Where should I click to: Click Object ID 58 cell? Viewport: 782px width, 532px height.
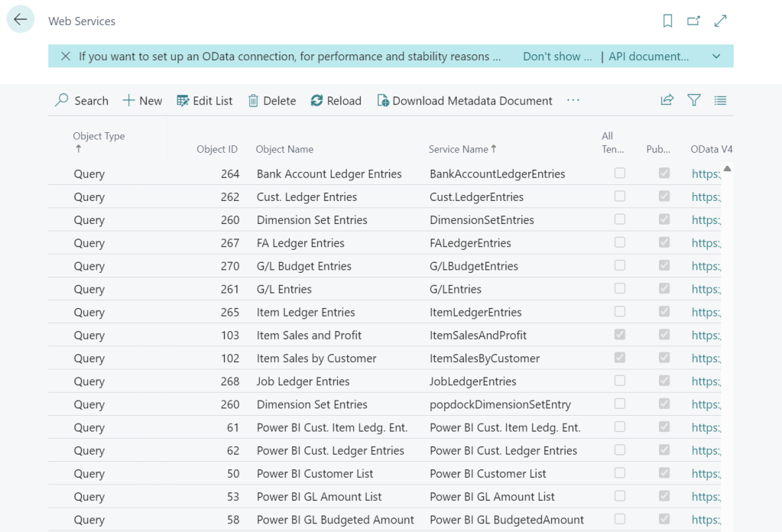coord(233,520)
